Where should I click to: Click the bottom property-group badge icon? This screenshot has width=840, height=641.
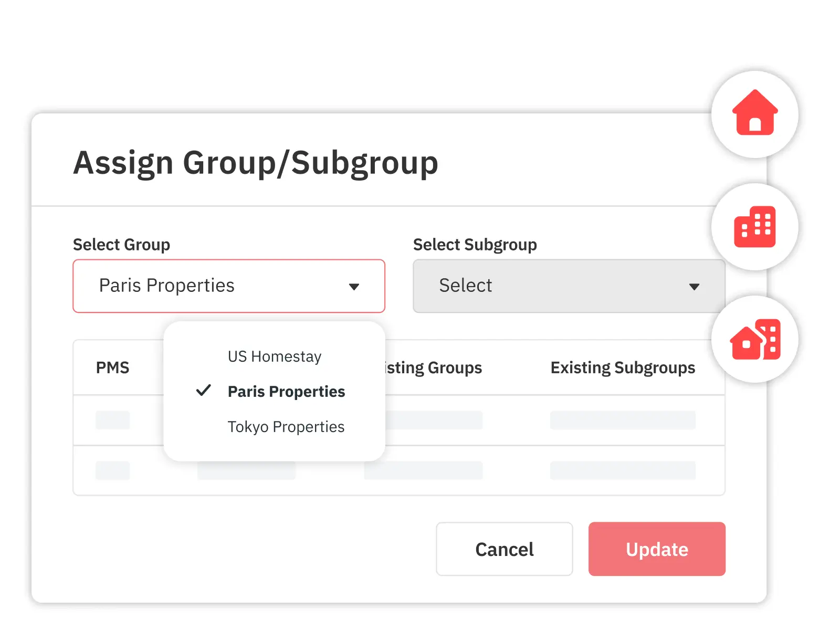click(x=754, y=340)
